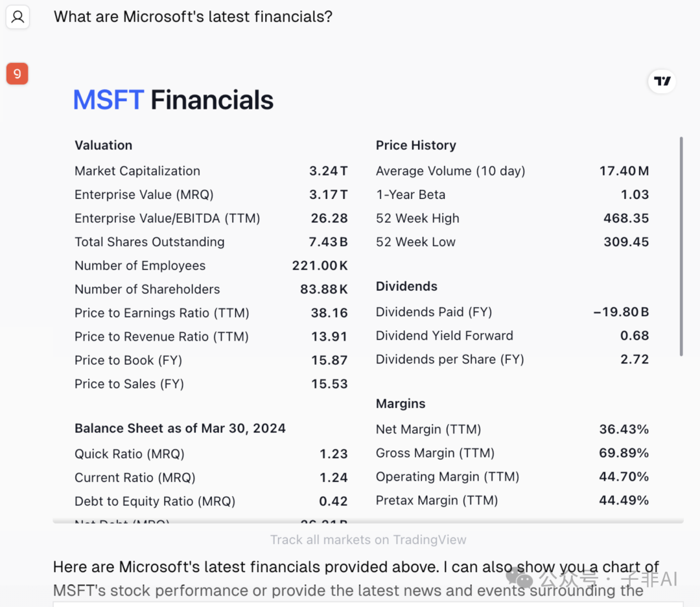Screen dimensions: 700x607
Task: Click the vertical scrollbar in financials widget
Action: click(x=681, y=246)
